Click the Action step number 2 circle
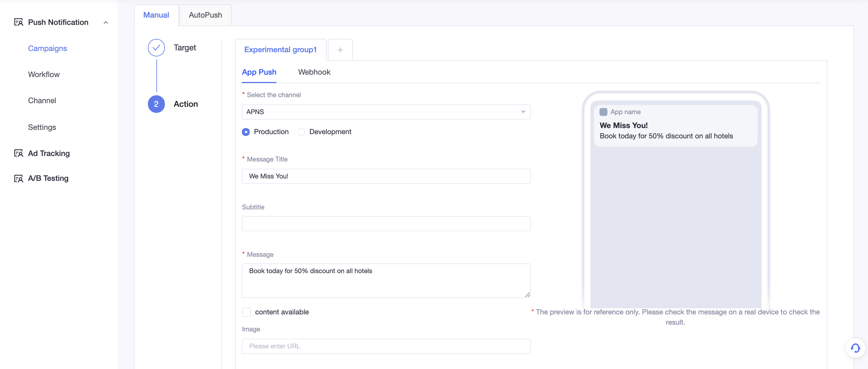This screenshot has height=369, width=868. [x=156, y=104]
